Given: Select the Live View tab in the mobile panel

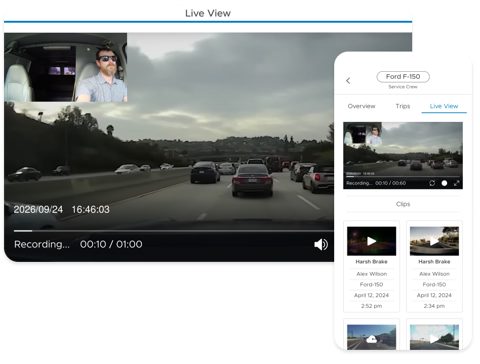Looking at the screenshot, I should (444, 106).
